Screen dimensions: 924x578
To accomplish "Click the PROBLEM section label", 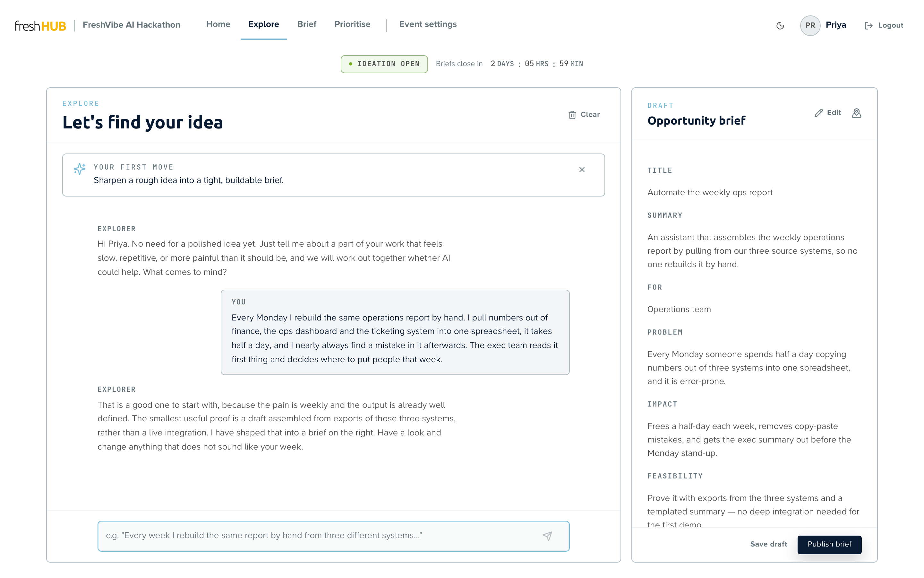I will point(665,332).
